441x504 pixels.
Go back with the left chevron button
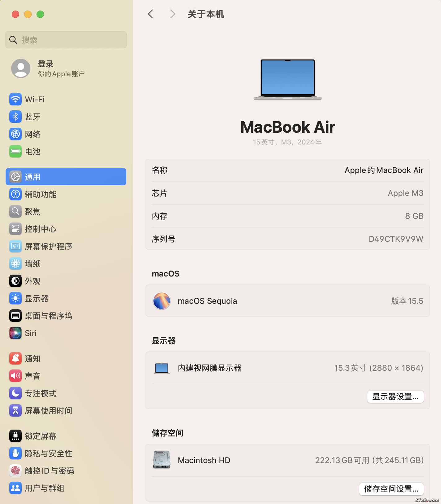[151, 14]
